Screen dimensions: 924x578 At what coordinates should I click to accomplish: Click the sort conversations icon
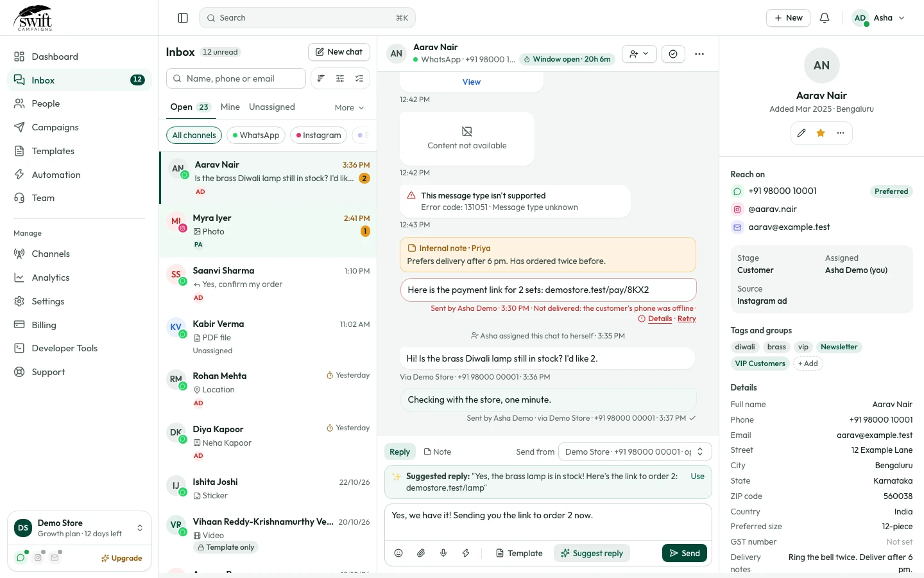click(321, 78)
